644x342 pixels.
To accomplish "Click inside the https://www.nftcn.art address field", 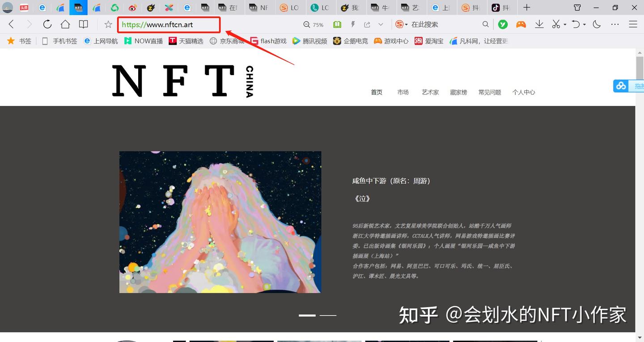I will tap(168, 25).
